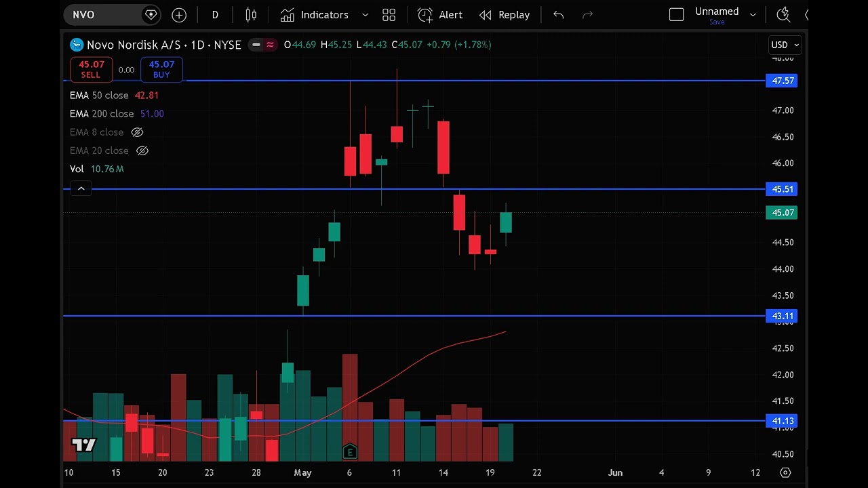
Task: Select the 47.57 horizontal line price label
Action: tap(783, 81)
